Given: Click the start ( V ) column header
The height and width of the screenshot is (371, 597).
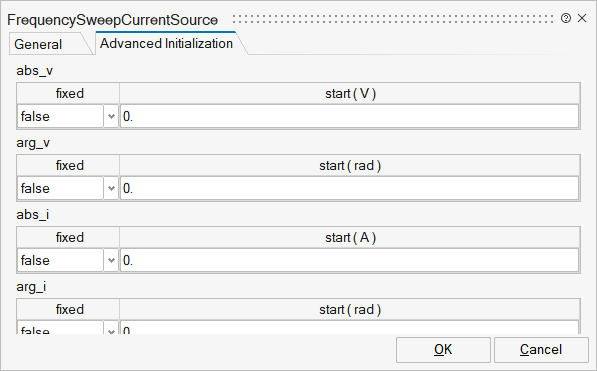Looking at the screenshot, I should coord(350,93).
